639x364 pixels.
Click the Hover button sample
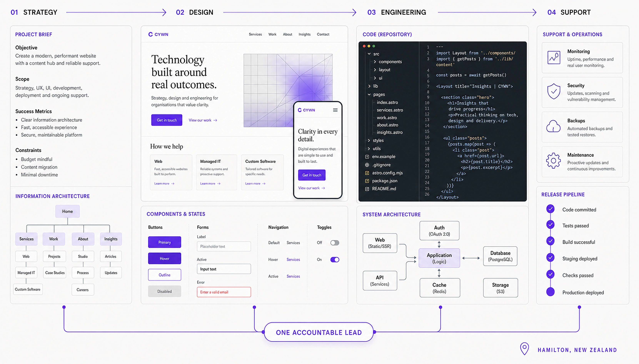[164, 258]
